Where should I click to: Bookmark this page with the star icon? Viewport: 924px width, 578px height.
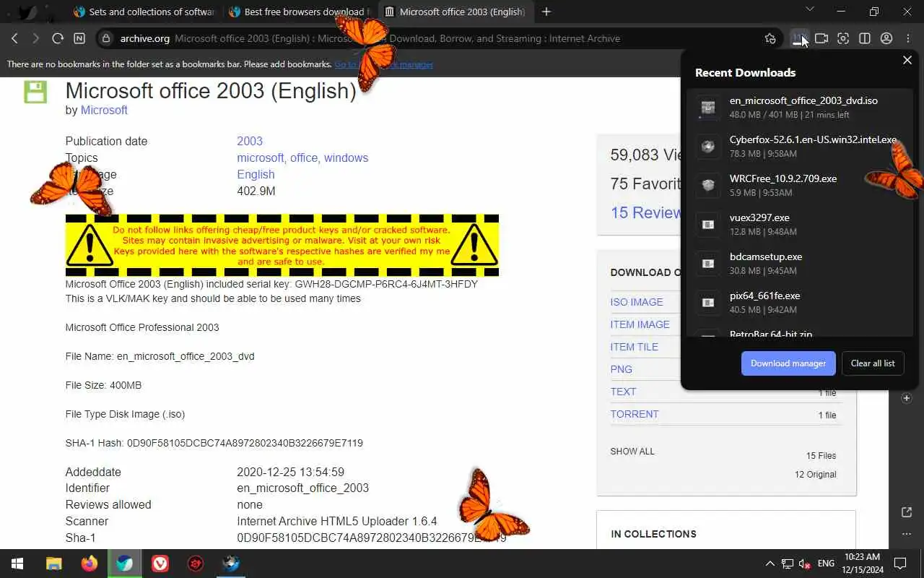tap(770, 38)
